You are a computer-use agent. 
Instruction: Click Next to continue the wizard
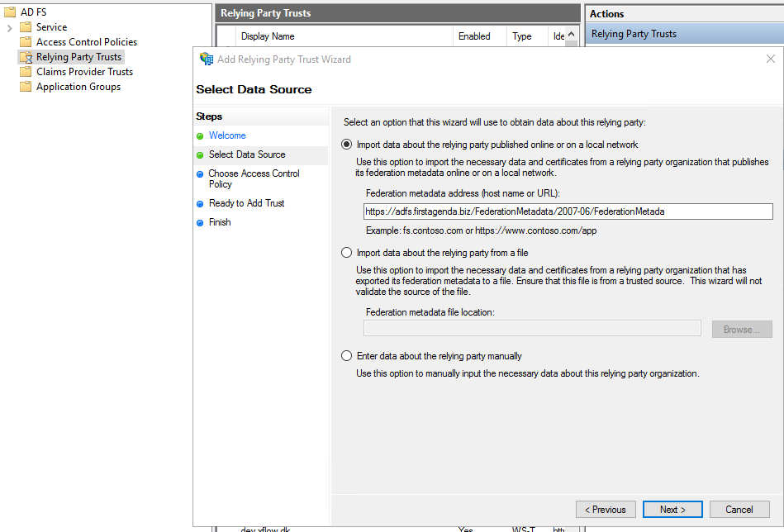point(672,510)
